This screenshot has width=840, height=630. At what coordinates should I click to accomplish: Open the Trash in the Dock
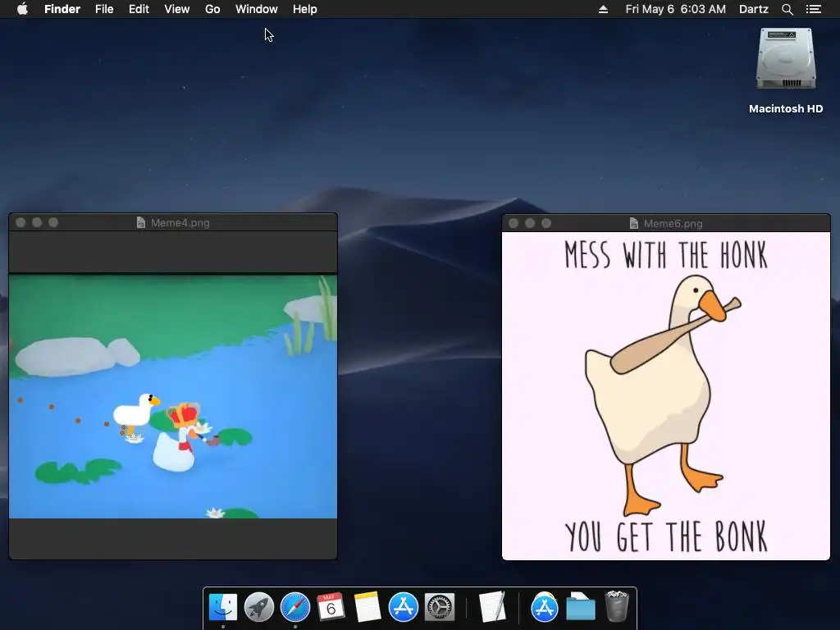coord(616,608)
